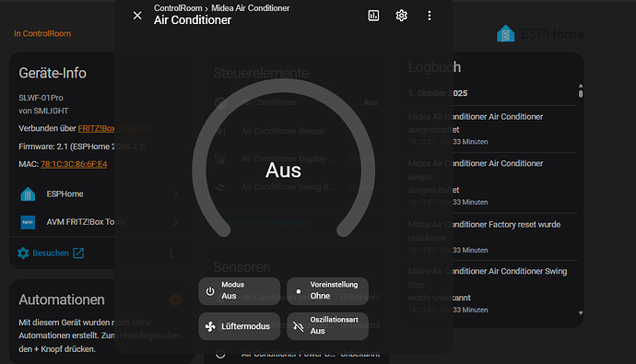The width and height of the screenshot is (636, 364).
Task: Click the Logbuch scrollbar thumb
Action: click(x=581, y=94)
